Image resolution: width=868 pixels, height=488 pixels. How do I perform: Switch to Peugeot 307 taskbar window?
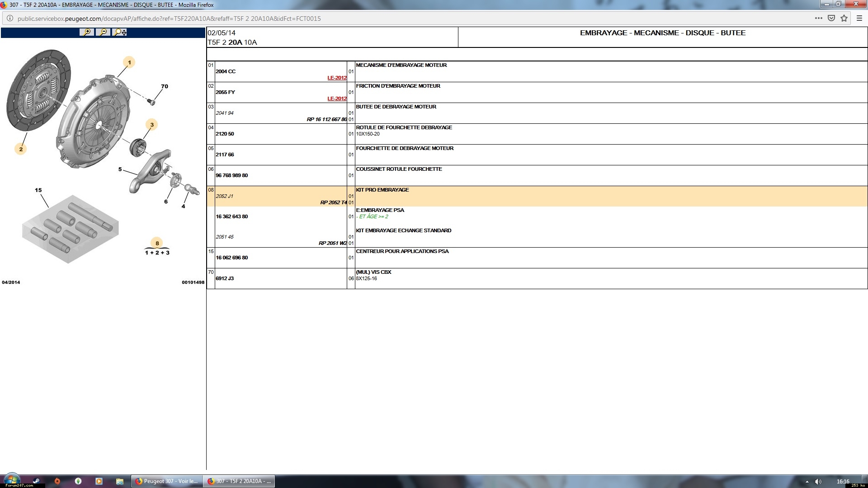point(166,481)
